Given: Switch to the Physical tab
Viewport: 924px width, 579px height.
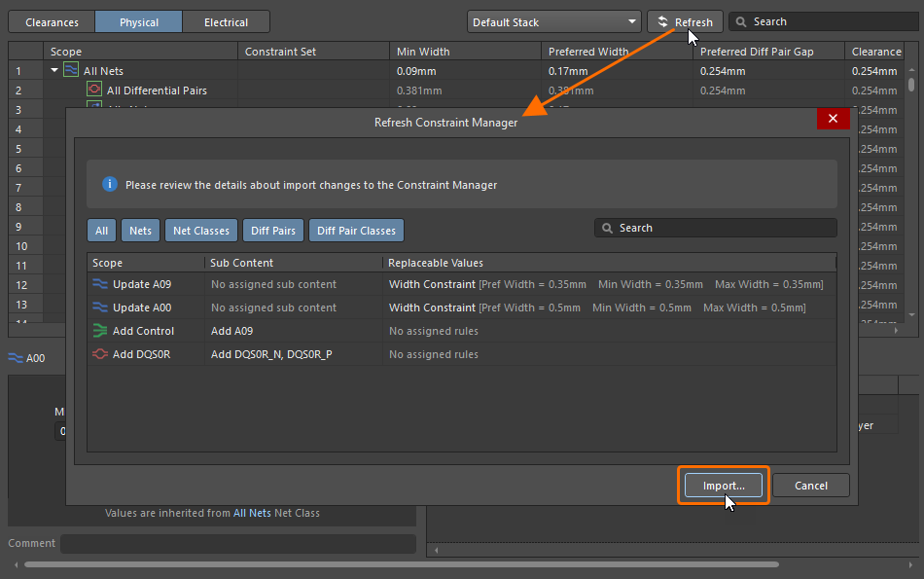Looking at the screenshot, I should coord(138,21).
